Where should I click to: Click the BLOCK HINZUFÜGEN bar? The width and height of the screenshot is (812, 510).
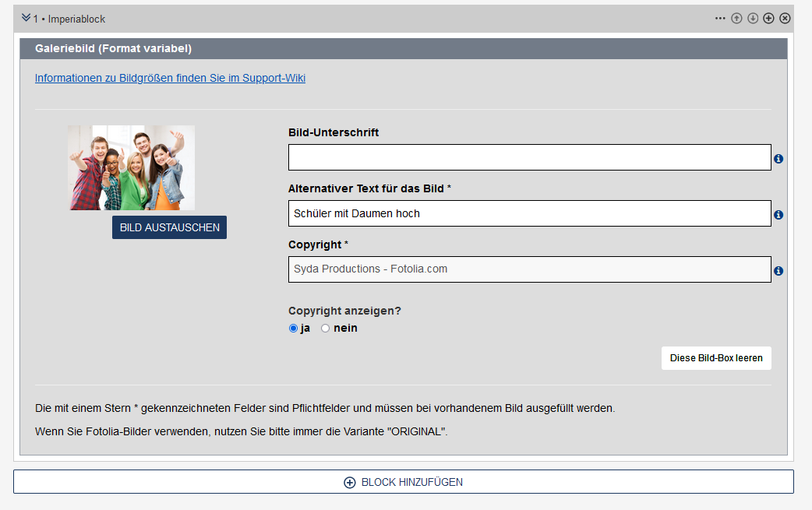click(404, 482)
